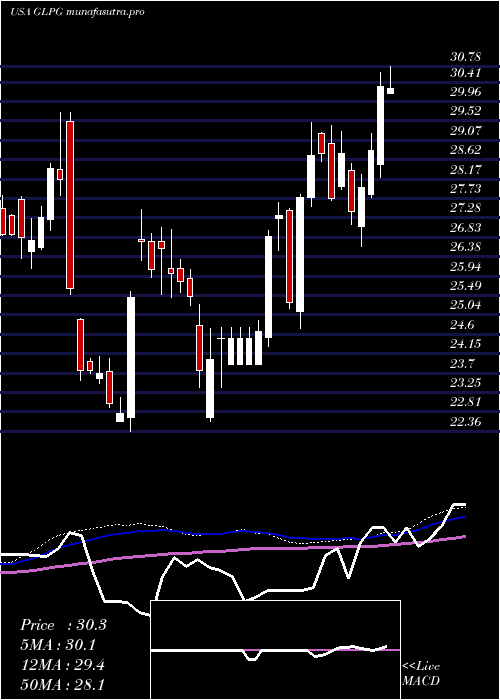Click the 25.49 price axis label

pos(466,286)
